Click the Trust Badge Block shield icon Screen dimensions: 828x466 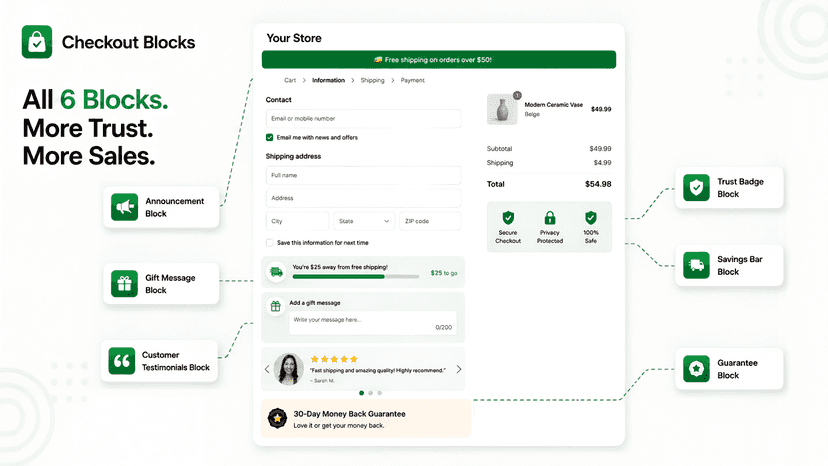tap(696, 188)
